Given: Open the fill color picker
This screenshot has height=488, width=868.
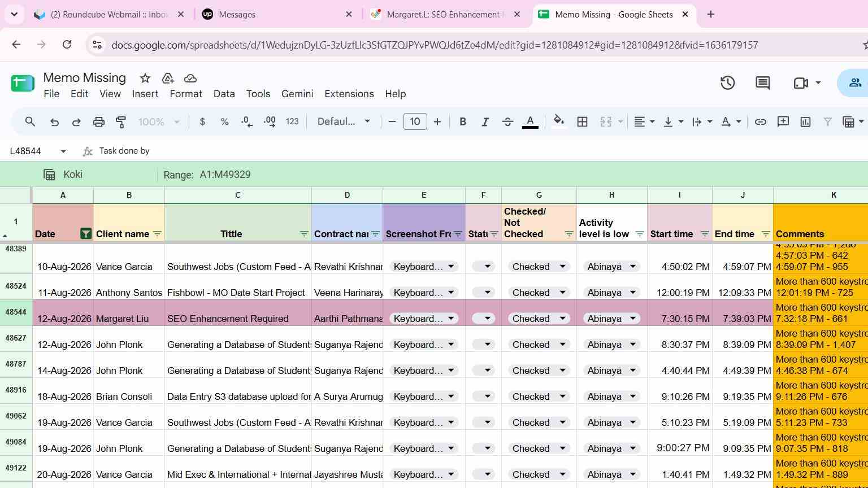Looking at the screenshot, I should (558, 121).
